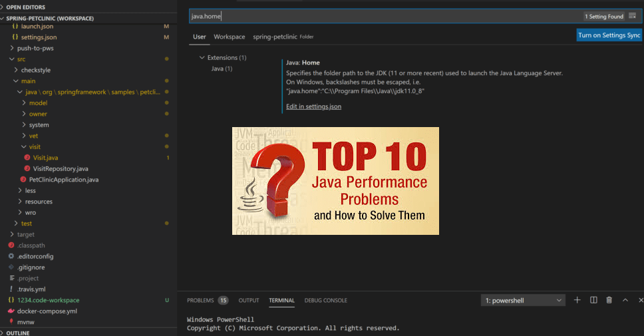This screenshot has height=336, width=644.
Task: Open settings.json file in explorer
Action: tap(39, 37)
